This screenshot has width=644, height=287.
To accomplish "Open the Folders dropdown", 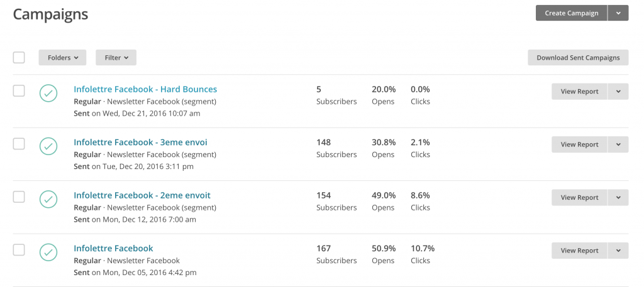I will [63, 58].
